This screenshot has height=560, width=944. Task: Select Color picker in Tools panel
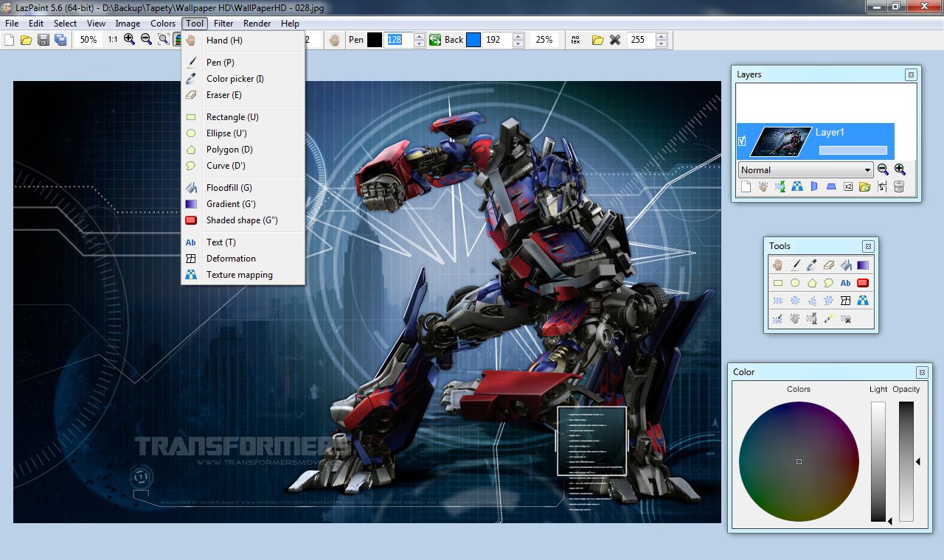(812, 265)
